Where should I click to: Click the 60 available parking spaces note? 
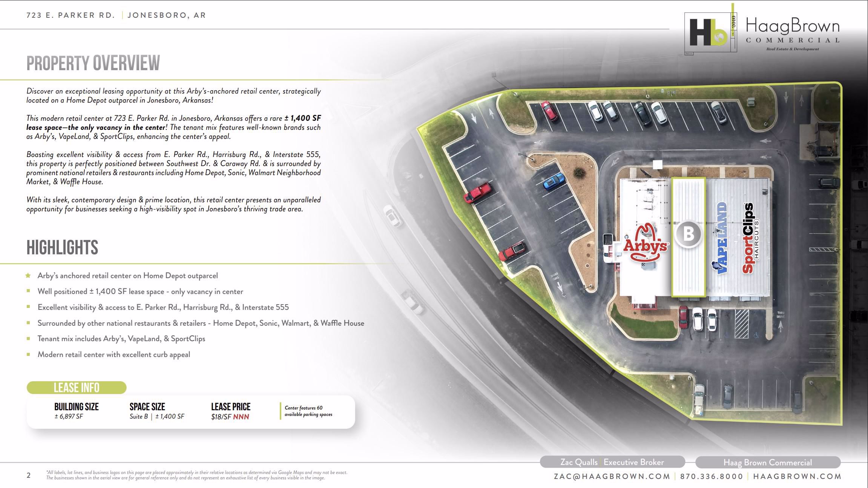308,411
